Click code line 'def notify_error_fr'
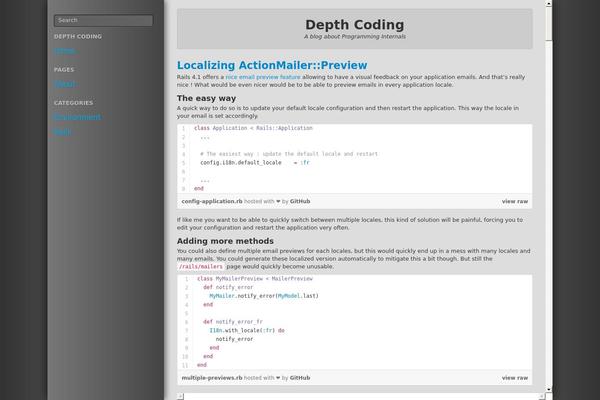Screen dimensions: 600x400 pyautogui.click(x=233, y=322)
